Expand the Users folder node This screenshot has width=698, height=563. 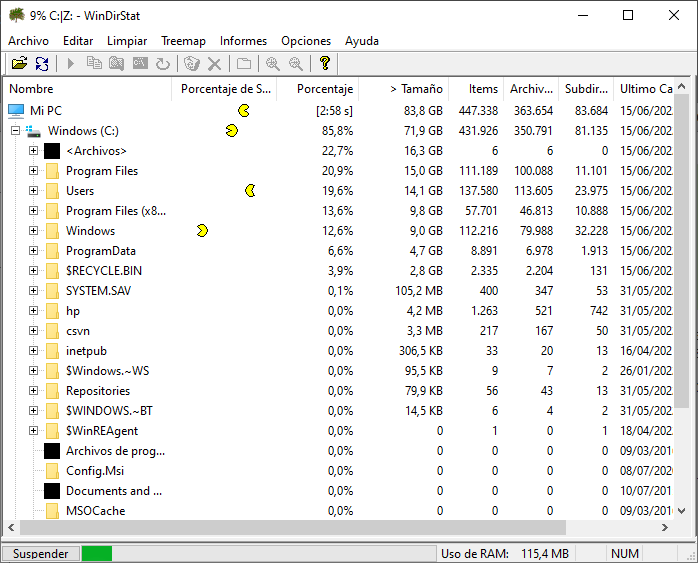point(33,190)
